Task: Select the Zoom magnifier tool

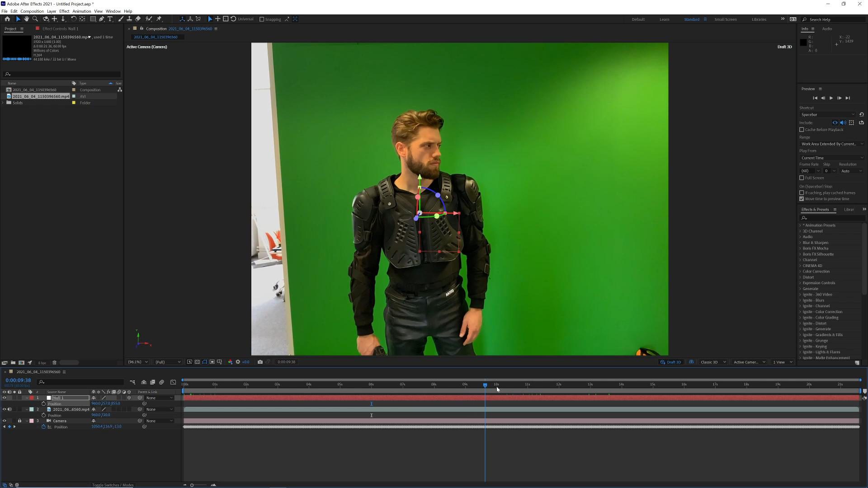Action: coord(35,19)
